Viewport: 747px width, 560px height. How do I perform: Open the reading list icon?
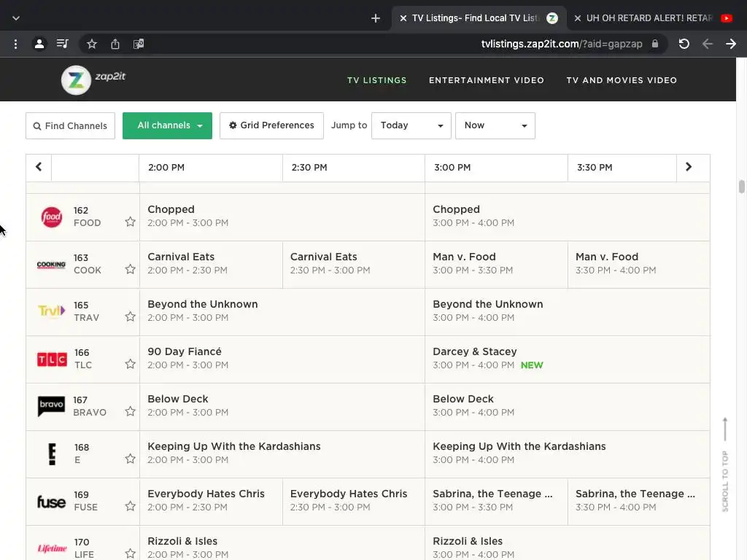[x=63, y=44]
